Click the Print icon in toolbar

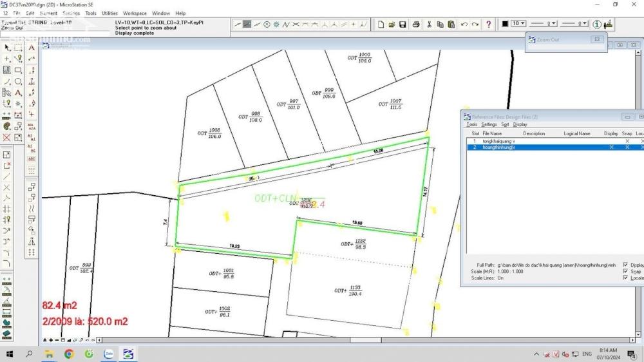click(416, 24)
